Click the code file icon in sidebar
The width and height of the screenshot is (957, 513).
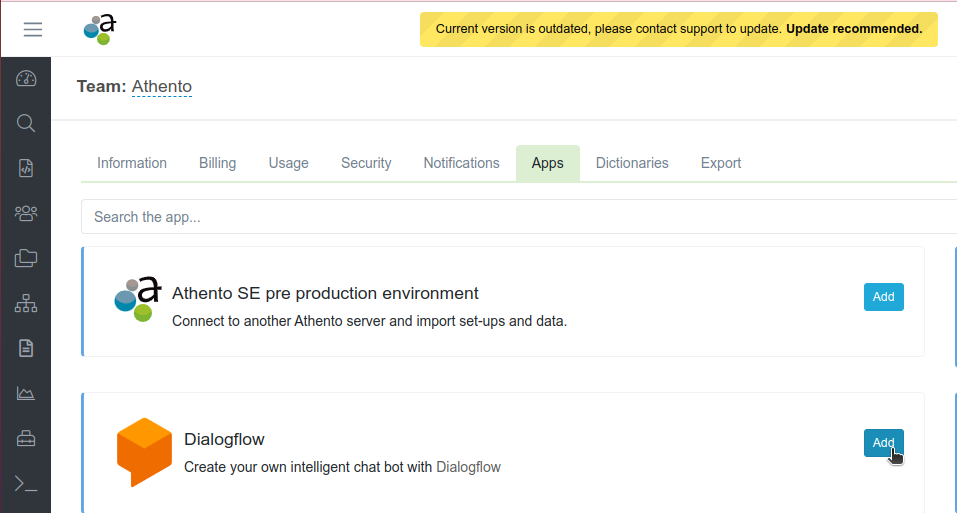point(26,168)
